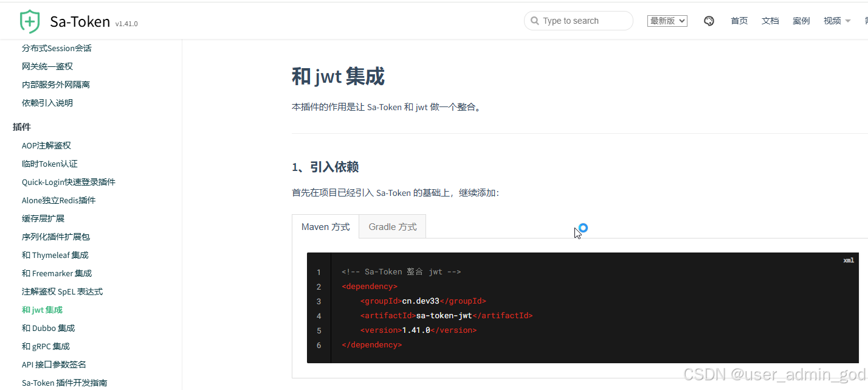Open Sa-Token 插件开发指南 sidebar item

click(64, 383)
